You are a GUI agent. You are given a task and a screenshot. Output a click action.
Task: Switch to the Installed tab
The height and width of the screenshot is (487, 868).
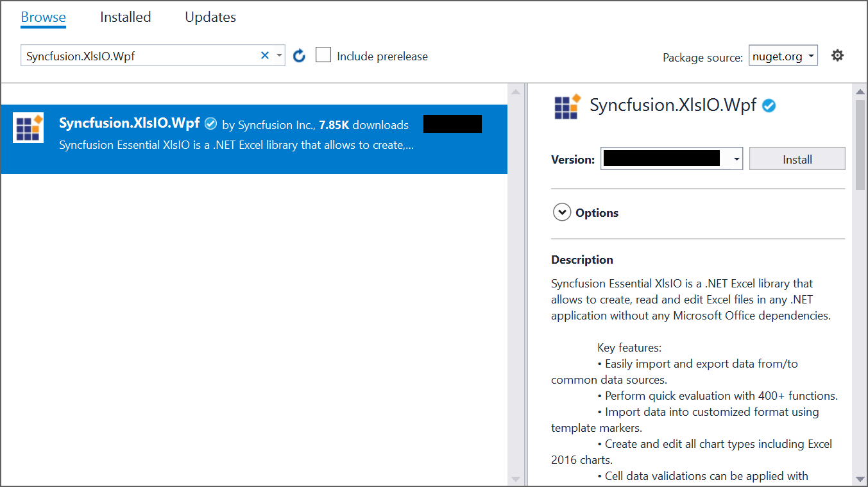point(126,17)
